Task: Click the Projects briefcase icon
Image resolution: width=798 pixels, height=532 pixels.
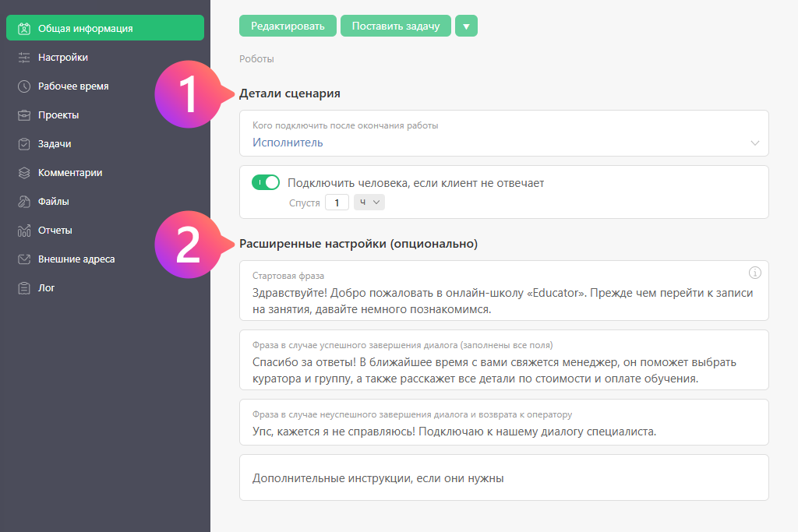Action: click(24, 115)
